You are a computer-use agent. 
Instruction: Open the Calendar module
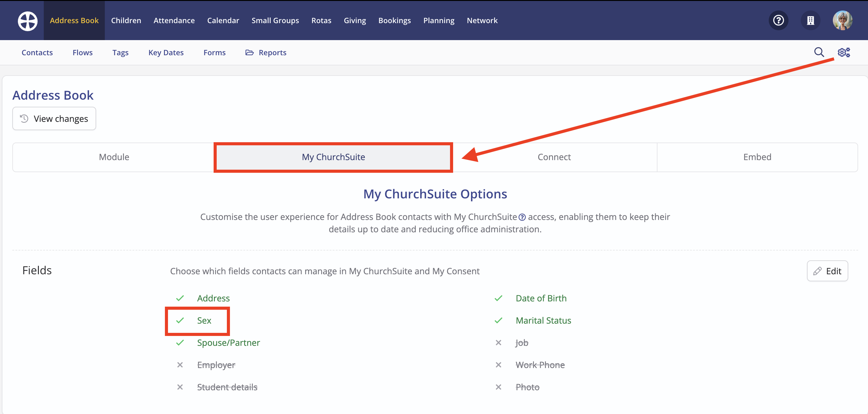(223, 21)
